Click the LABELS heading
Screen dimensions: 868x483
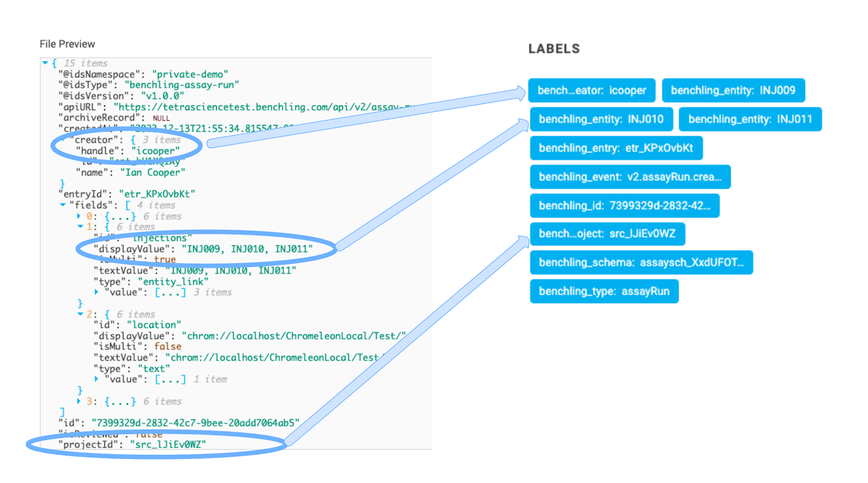tap(554, 49)
